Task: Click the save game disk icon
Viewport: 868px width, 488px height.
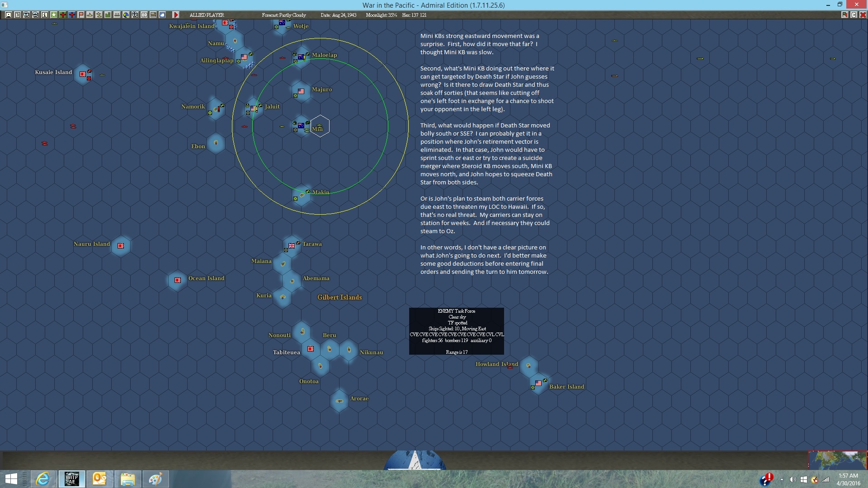Action: (x=9, y=15)
